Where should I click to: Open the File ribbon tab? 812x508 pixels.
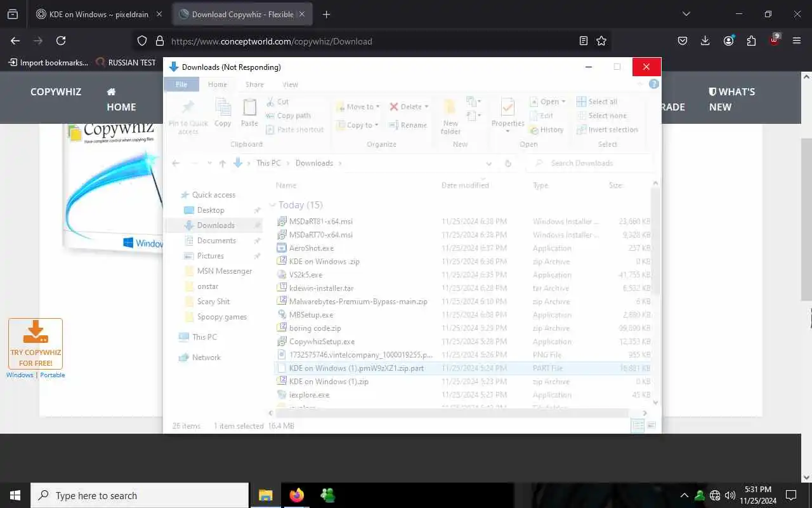click(x=181, y=84)
